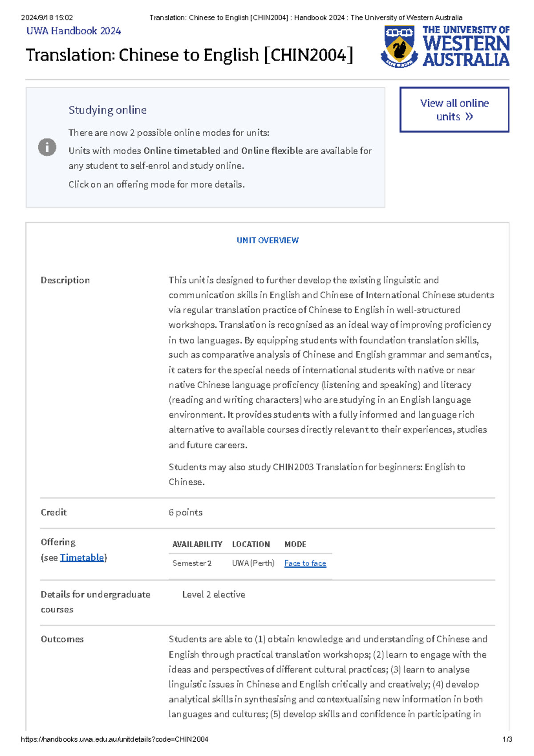Click the double chevron on View all online units
This screenshot has width=534, height=756.
click(x=469, y=117)
